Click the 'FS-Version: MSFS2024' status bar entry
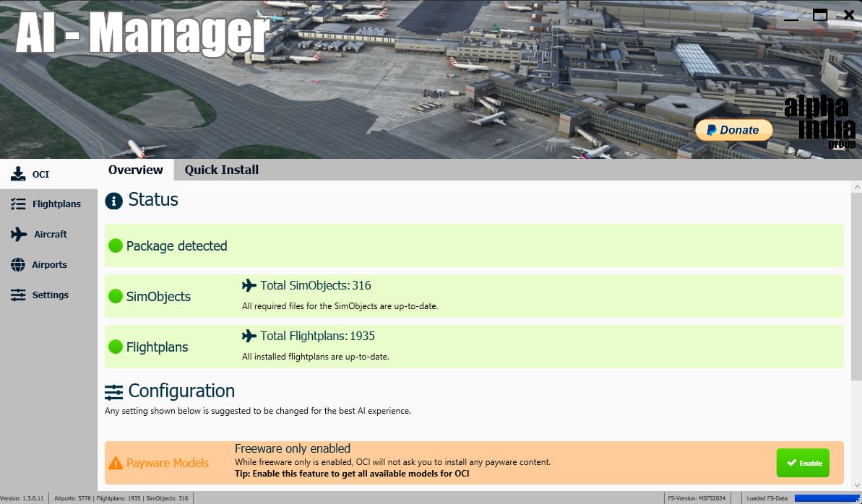 [x=697, y=498]
